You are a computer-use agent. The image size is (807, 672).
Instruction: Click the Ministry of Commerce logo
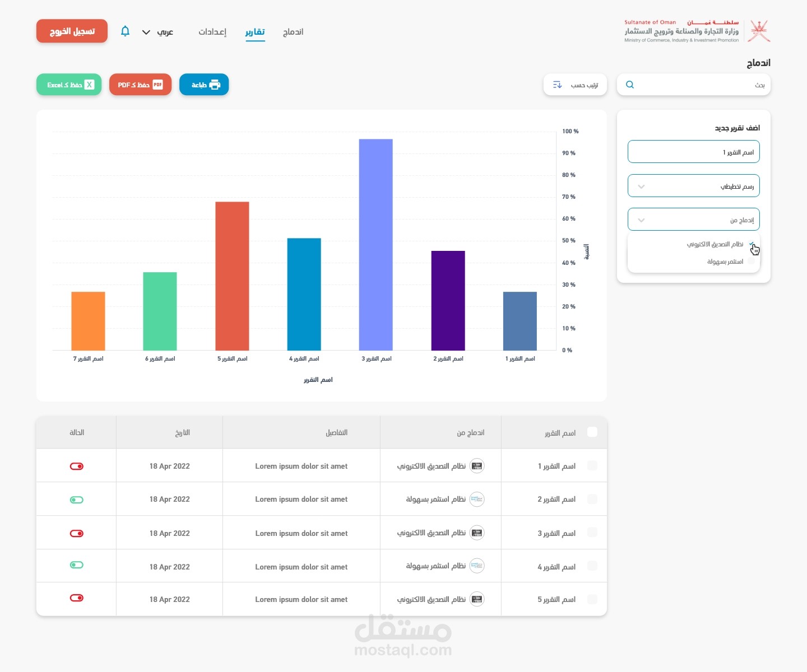click(x=698, y=31)
